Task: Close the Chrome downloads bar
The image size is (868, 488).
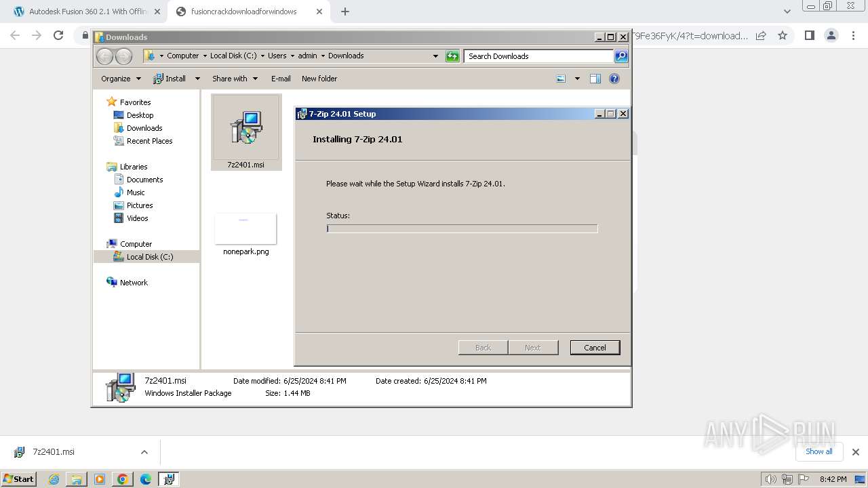Action: point(855,452)
